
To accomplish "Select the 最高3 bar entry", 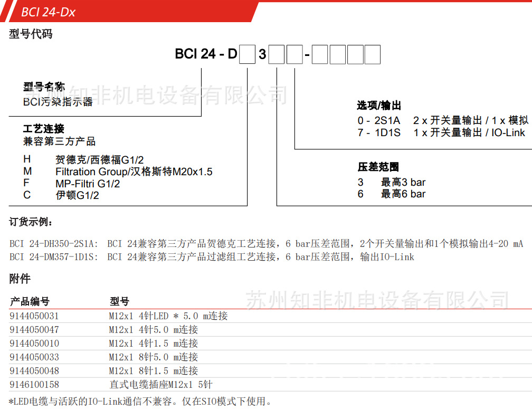I will pos(403,182).
